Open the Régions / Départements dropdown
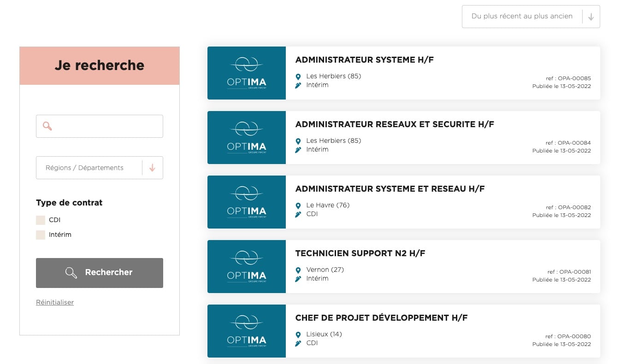 [x=100, y=168]
